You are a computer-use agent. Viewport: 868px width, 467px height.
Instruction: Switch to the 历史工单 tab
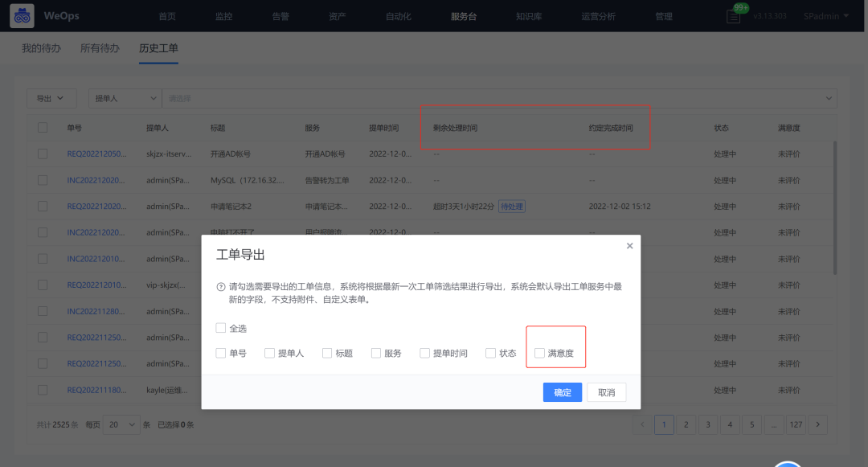click(x=158, y=48)
